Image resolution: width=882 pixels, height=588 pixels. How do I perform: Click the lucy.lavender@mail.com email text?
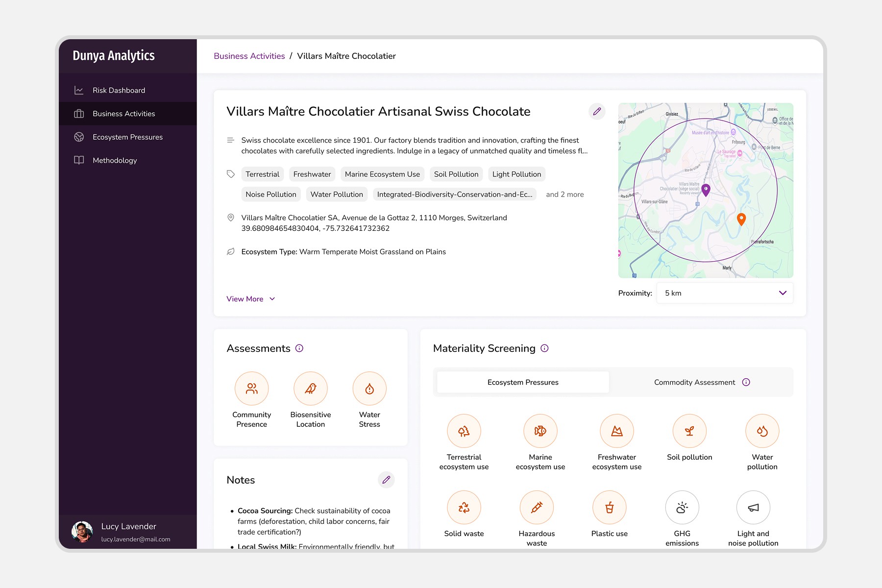[136, 539]
